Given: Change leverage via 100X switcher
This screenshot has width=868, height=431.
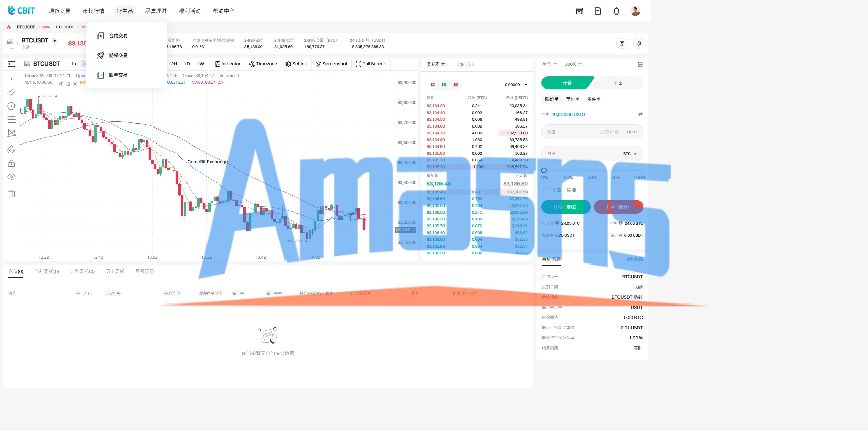Looking at the screenshot, I should [x=573, y=64].
